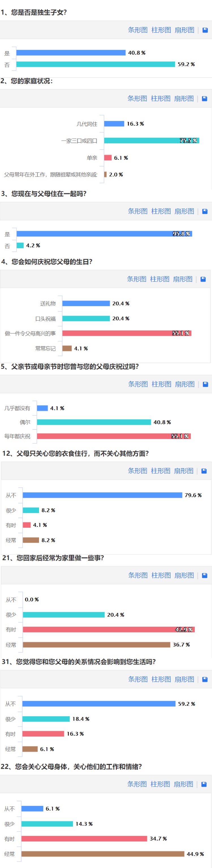Image resolution: width=212 pixels, height=868 pixels.
Task: Switch question 31 chart to 柱形图
Action: [x=161, y=679]
